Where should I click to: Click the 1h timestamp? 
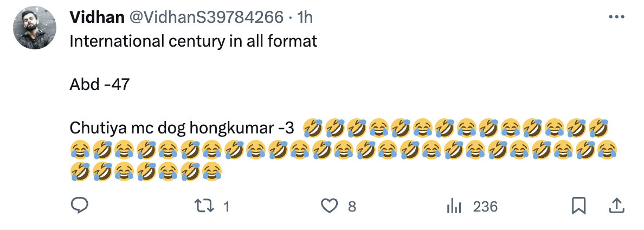305,17
